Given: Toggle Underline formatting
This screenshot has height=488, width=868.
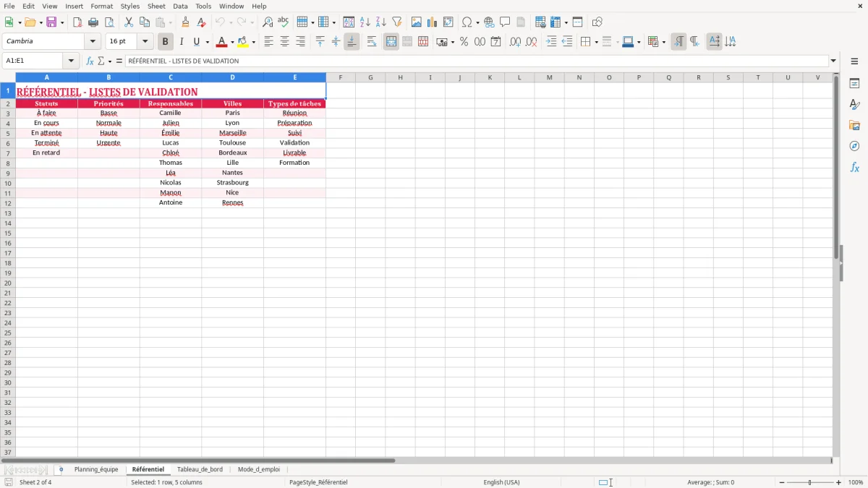Looking at the screenshot, I should (x=196, y=42).
